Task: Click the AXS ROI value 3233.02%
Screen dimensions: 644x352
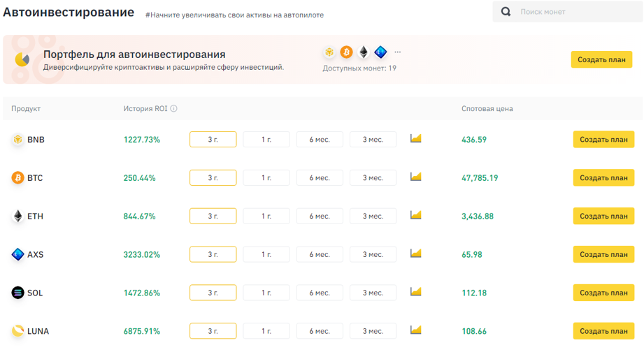Action: 142,254
